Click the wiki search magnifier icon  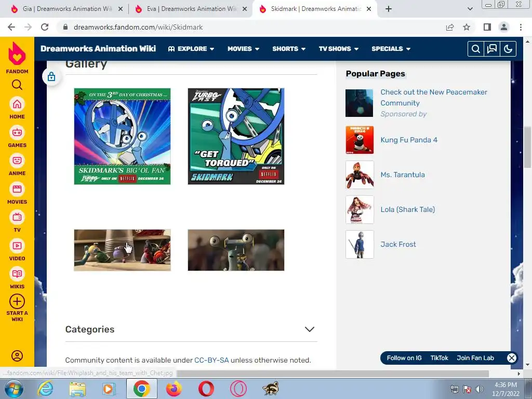pyautogui.click(x=476, y=49)
